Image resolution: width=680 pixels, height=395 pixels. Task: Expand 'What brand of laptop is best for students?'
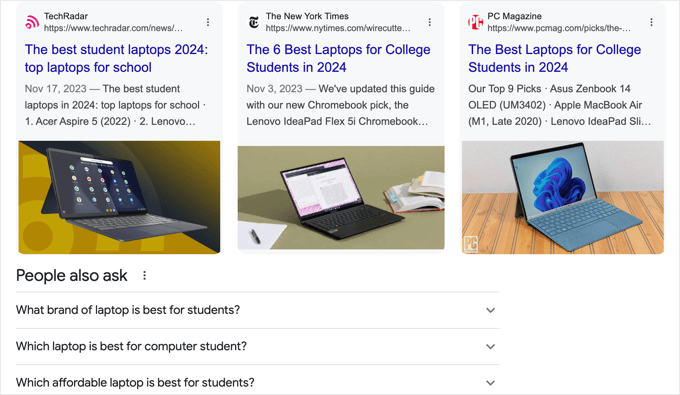[x=257, y=310]
